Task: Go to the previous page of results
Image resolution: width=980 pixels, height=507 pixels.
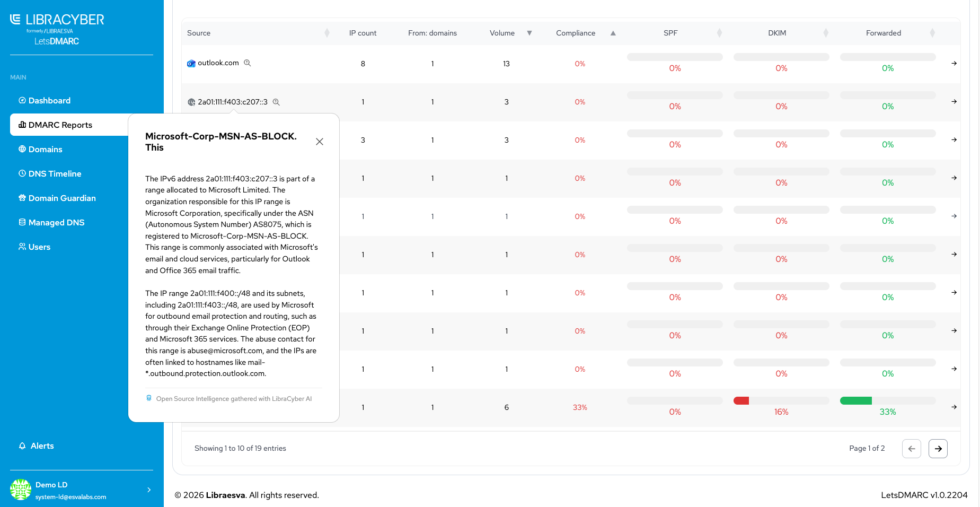Action: [912, 449]
